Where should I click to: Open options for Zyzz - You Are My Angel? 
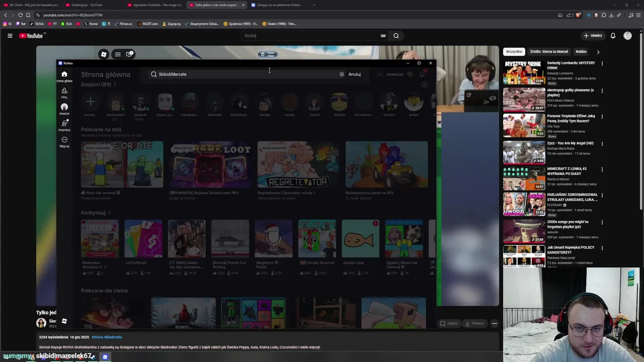click(602, 143)
